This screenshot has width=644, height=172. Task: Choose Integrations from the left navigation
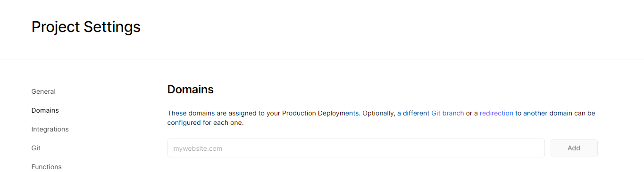pyautogui.click(x=50, y=129)
